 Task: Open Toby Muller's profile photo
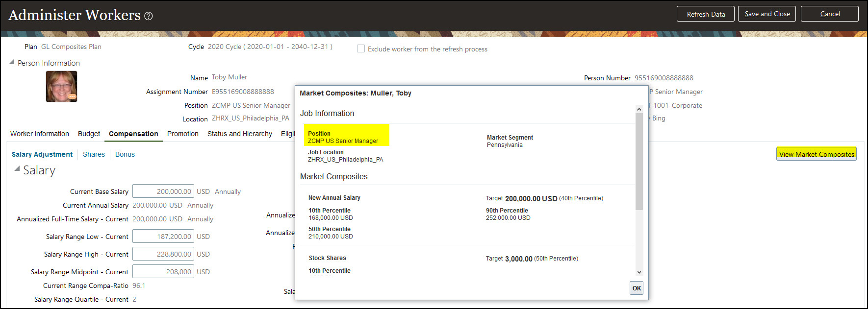coord(61,86)
